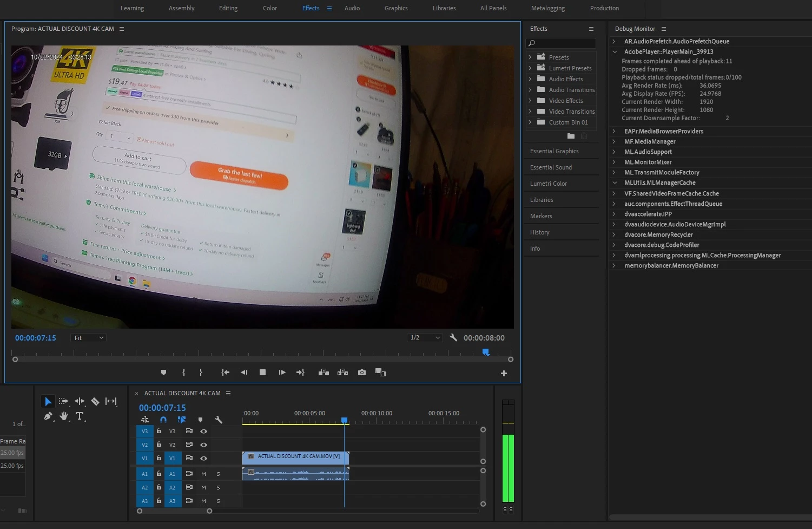Switch to the Audio workspace

point(352,8)
